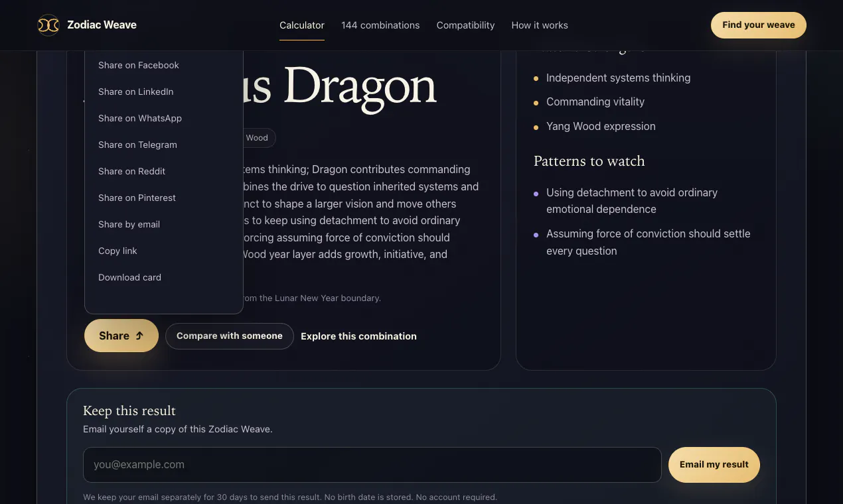Click the Find your weave button
Screen dimensions: 843x504
[x=759, y=25]
